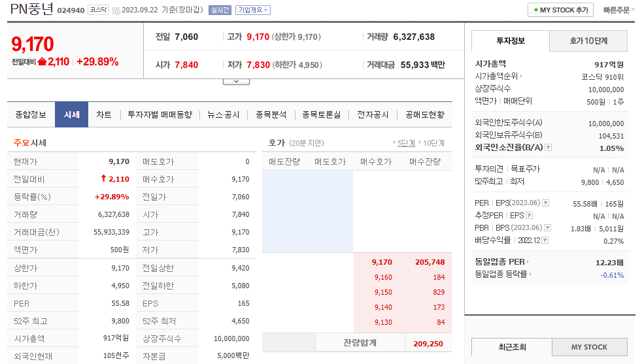The width and height of the screenshot is (642, 364).
Task: Select the 시세 tab
Action: tap(72, 114)
